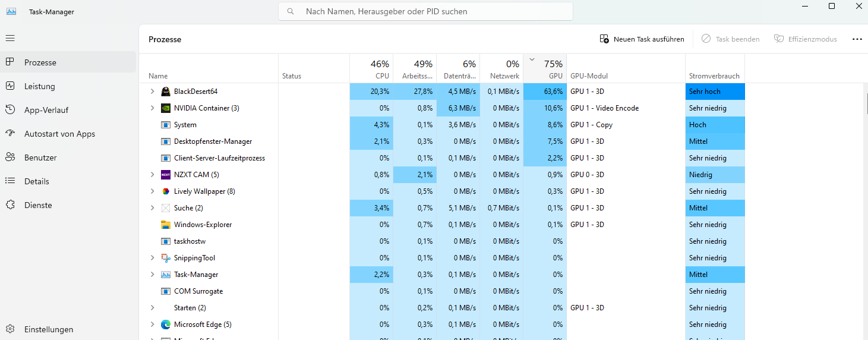
Task: Sort by the GPU-Modul column header
Action: 626,68
